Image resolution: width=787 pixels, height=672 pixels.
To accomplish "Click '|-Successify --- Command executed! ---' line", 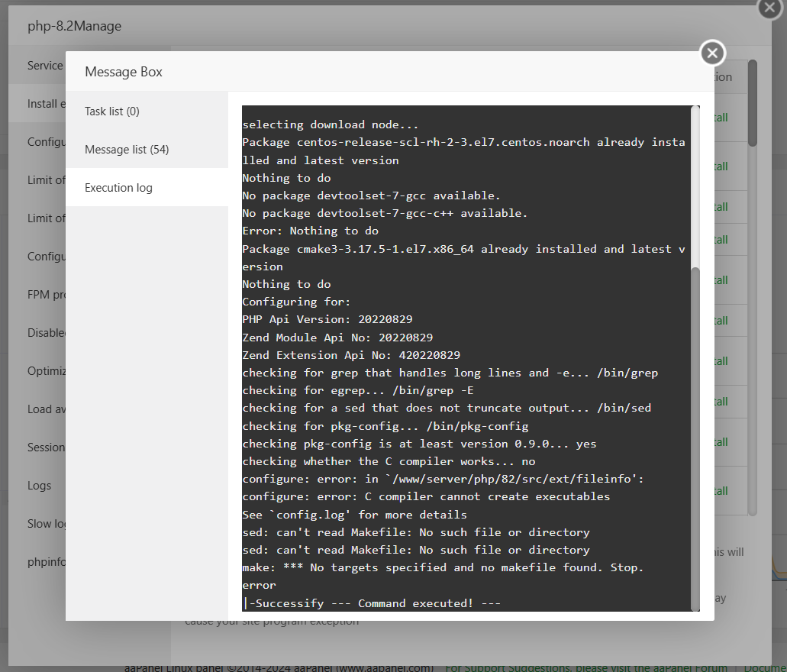I will pos(372,603).
